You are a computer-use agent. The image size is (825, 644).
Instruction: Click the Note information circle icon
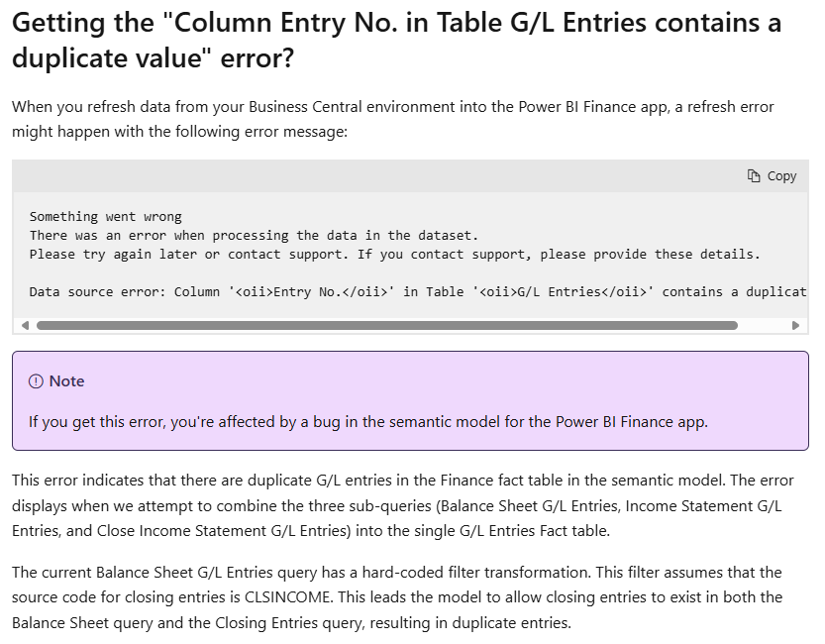click(x=36, y=380)
